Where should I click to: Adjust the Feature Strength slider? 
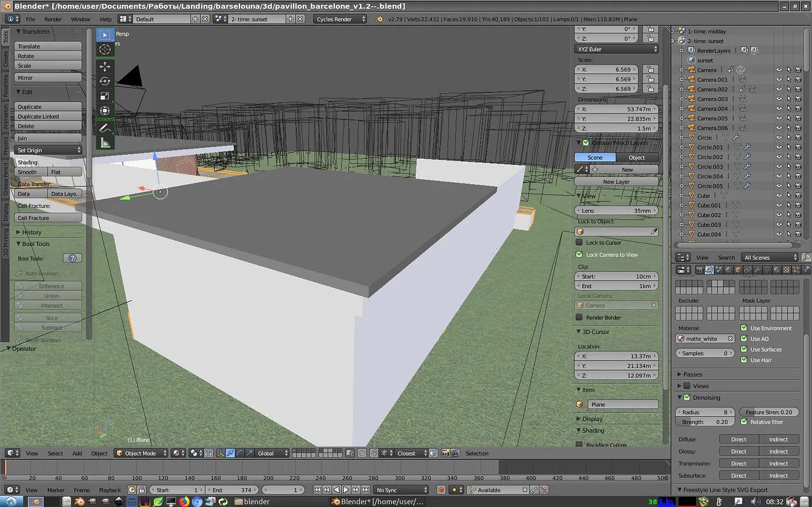coord(769,412)
